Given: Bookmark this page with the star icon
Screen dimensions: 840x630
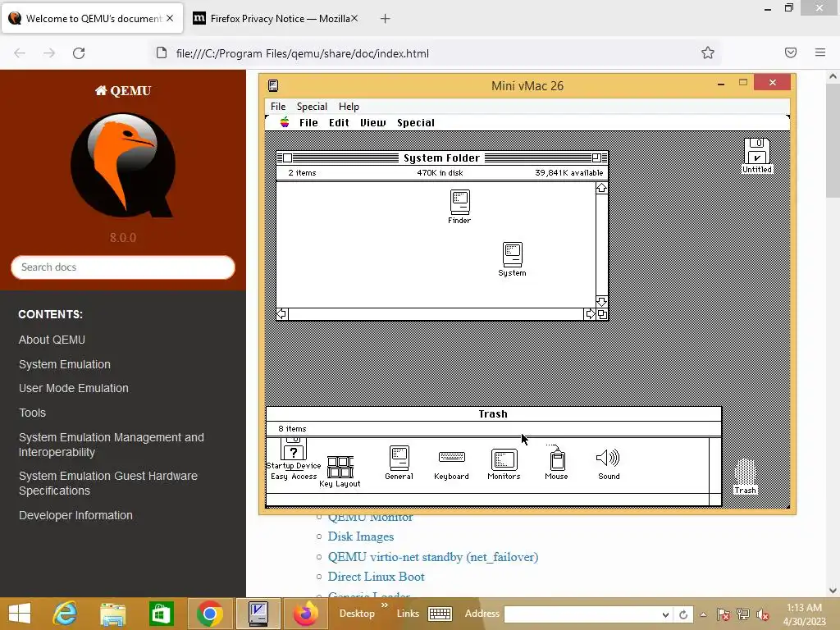Looking at the screenshot, I should pyautogui.click(x=708, y=52).
